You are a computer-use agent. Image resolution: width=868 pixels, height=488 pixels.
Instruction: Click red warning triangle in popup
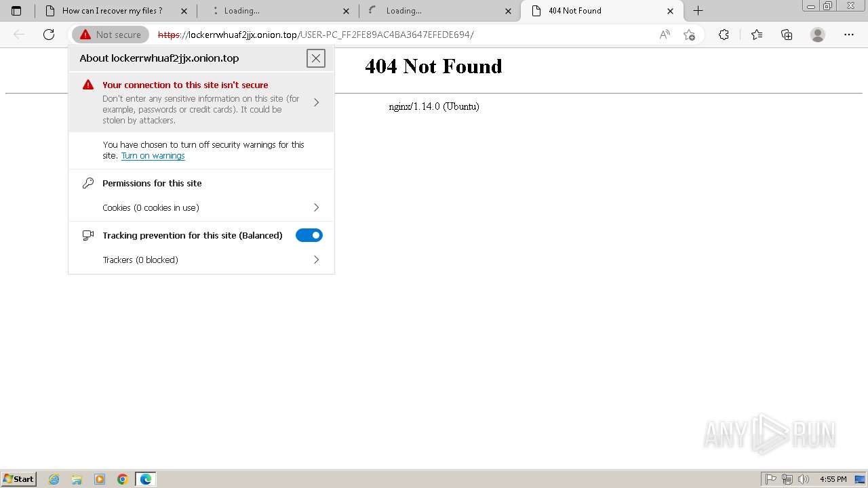88,85
